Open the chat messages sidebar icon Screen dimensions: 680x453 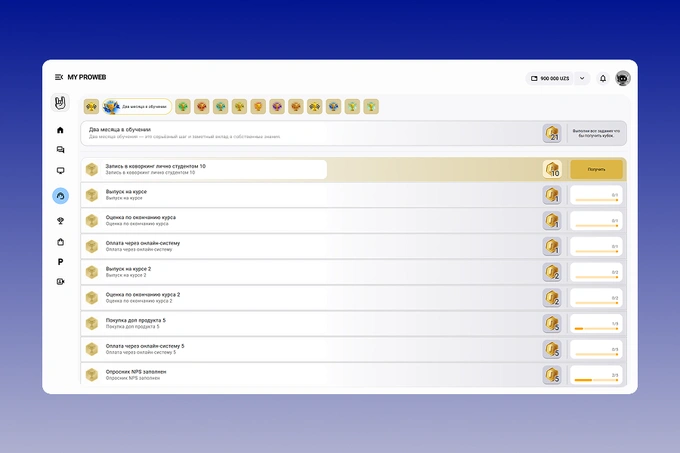point(60,150)
